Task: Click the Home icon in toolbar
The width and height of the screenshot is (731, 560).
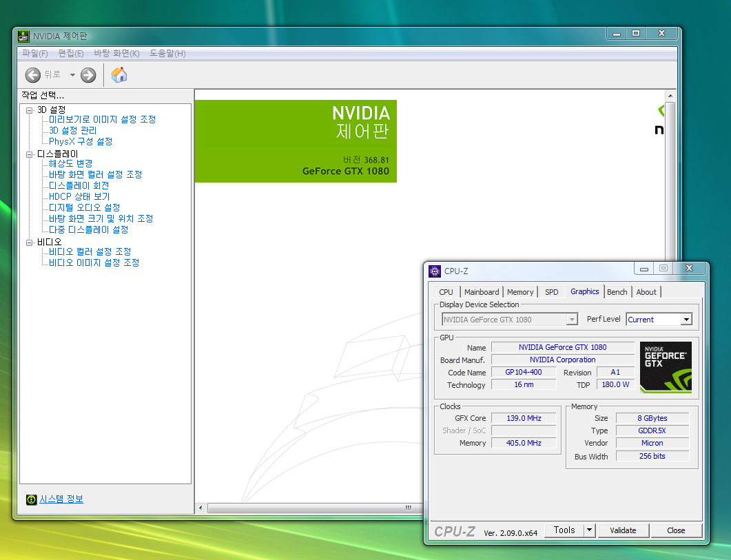Action: tap(119, 75)
